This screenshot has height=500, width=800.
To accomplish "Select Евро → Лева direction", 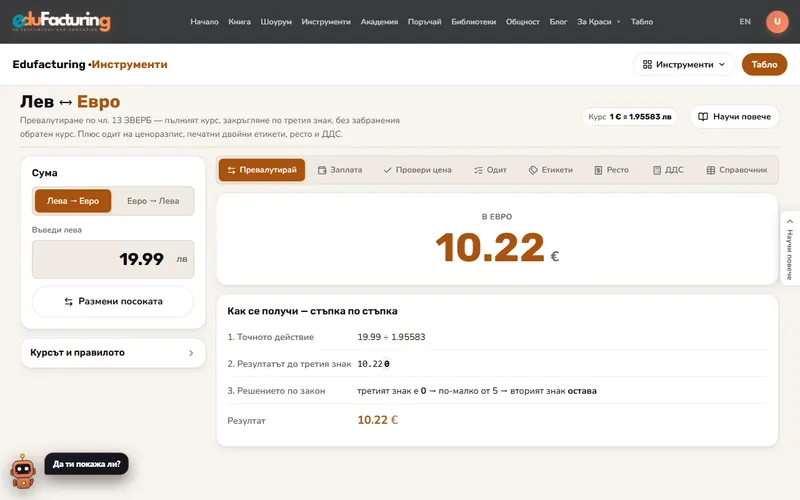I will 153,201.
